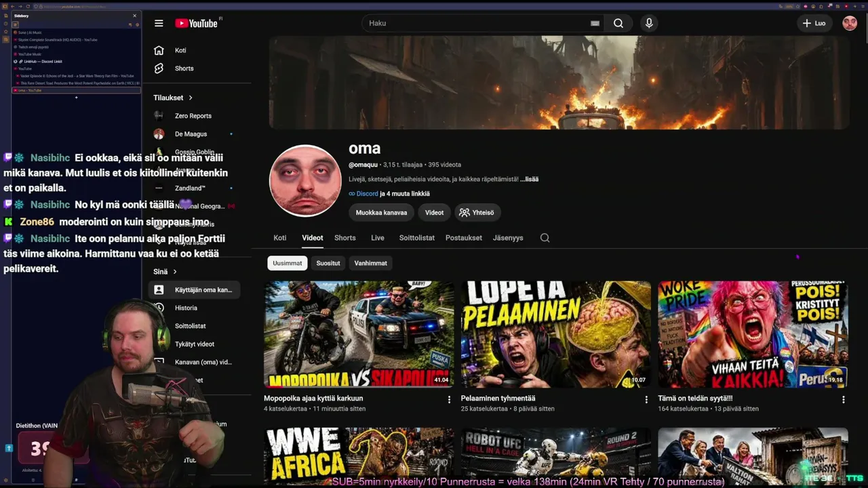Open options menu for Mopopoika ajaa kyttiä karkuun
This screenshot has height=488, width=868.
[449, 400]
